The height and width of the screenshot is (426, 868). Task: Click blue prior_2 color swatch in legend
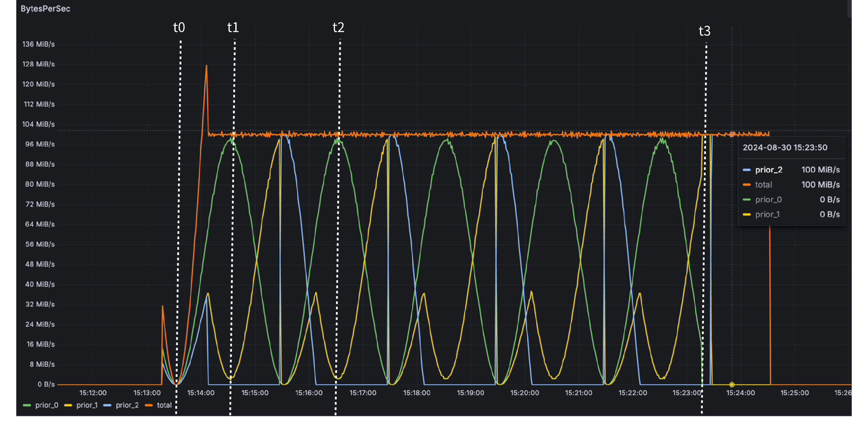107,405
